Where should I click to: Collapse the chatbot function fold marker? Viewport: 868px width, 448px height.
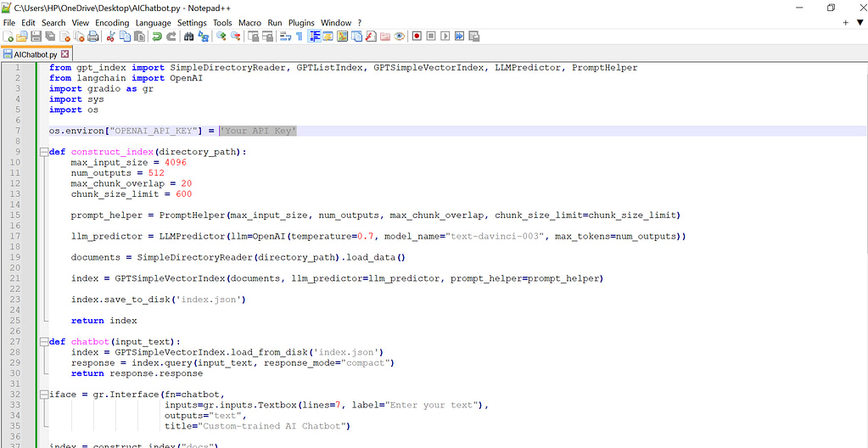pyautogui.click(x=44, y=342)
